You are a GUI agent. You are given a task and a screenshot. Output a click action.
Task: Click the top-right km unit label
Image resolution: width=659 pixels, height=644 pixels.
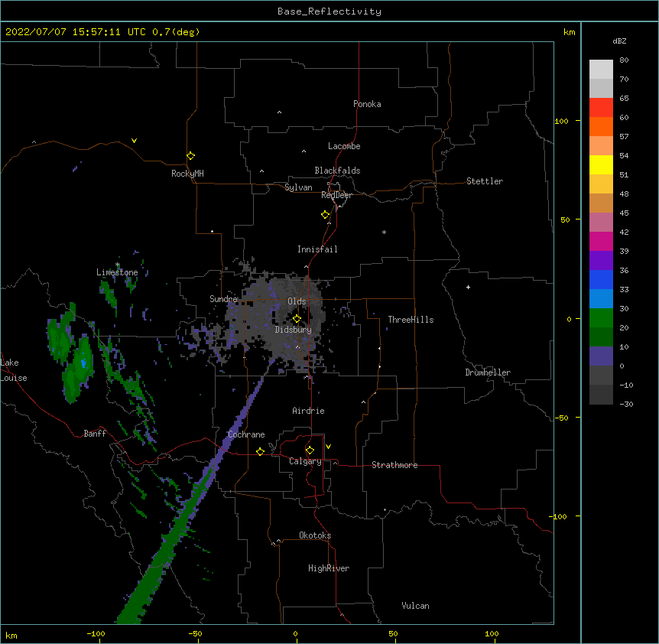[x=569, y=32]
